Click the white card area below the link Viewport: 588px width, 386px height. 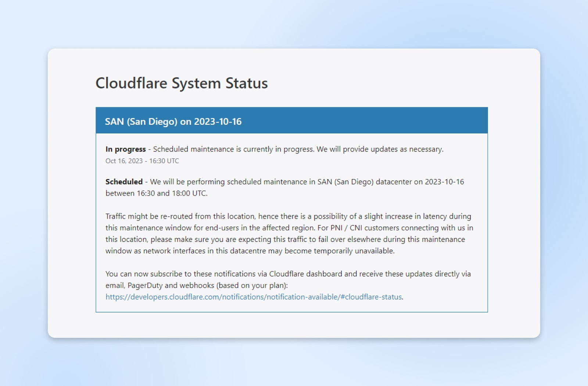[x=292, y=324]
